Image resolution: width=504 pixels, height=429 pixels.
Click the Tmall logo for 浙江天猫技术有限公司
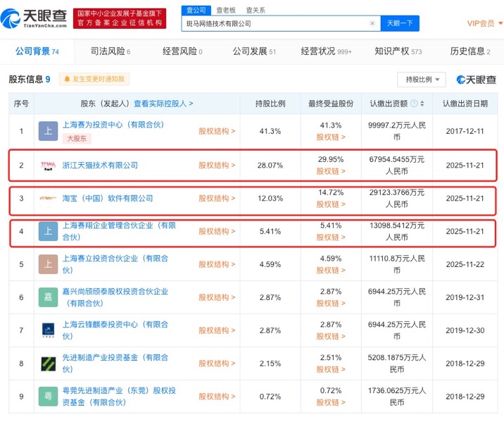click(48, 166)
